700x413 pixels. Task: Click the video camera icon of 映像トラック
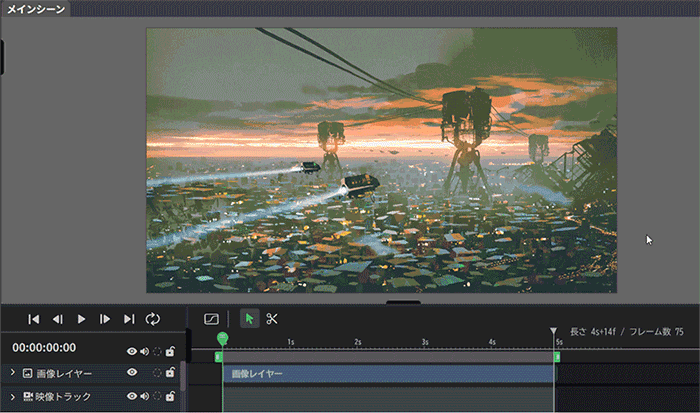(28, 396)
